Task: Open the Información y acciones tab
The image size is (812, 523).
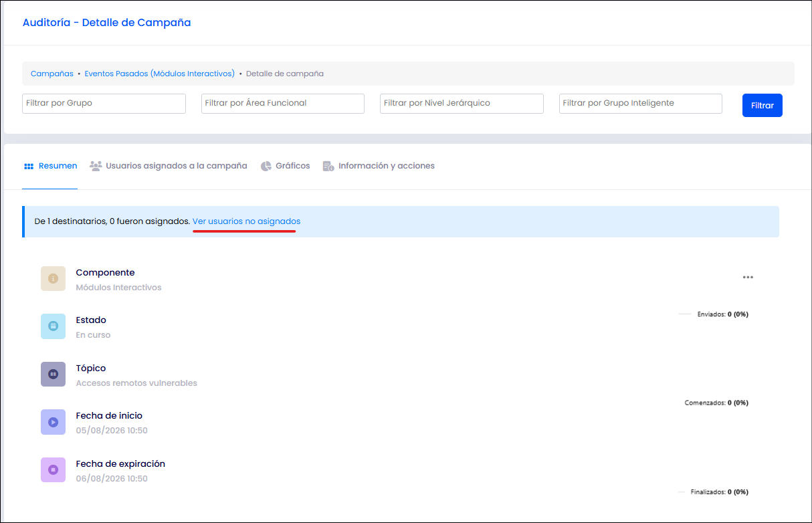Action: [x=379, y=166]
